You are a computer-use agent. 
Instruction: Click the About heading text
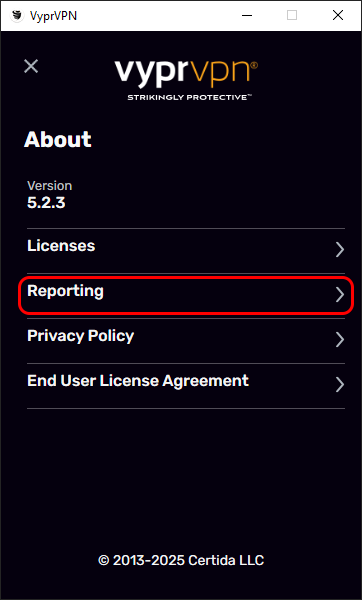[x=58, y=139]
